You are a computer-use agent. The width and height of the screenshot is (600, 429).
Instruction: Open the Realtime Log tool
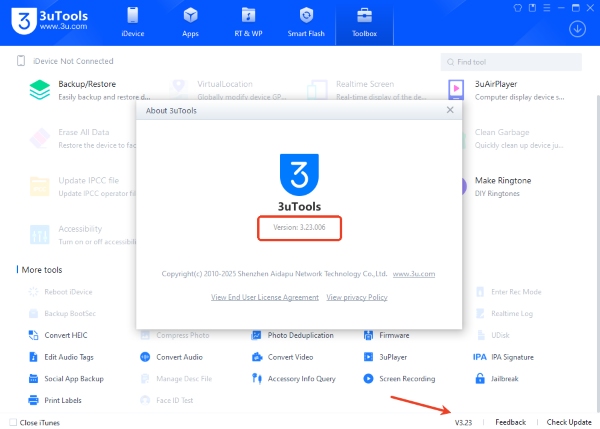pos(504,313)
